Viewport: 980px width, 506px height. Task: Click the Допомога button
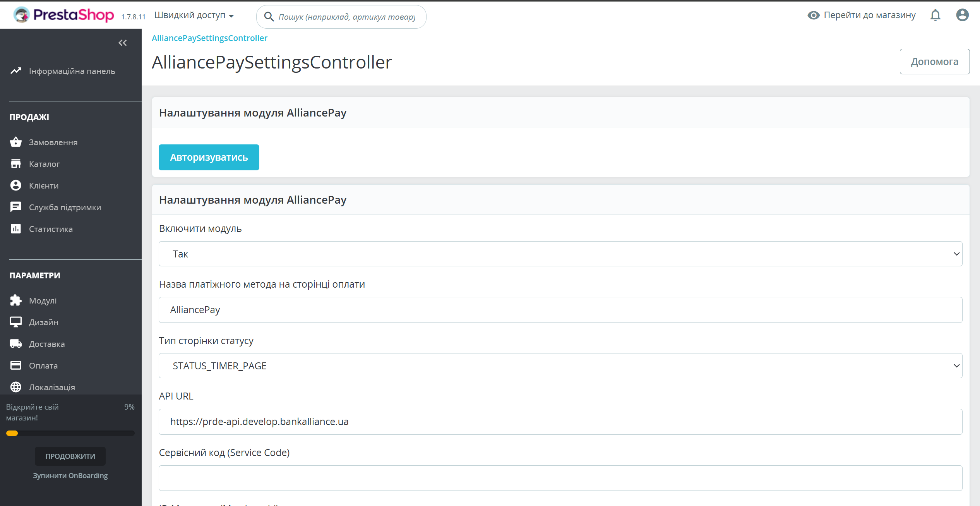coord(934,62)
